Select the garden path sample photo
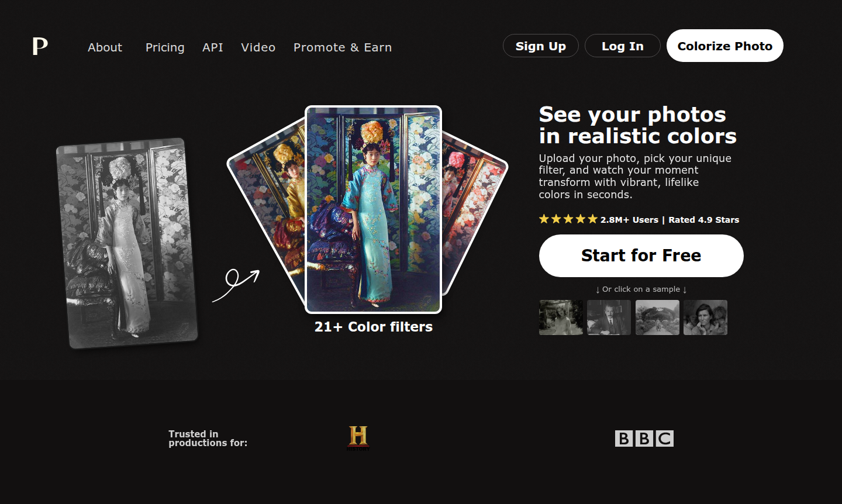This screenshot has width=842, height=504. point(657,317)
